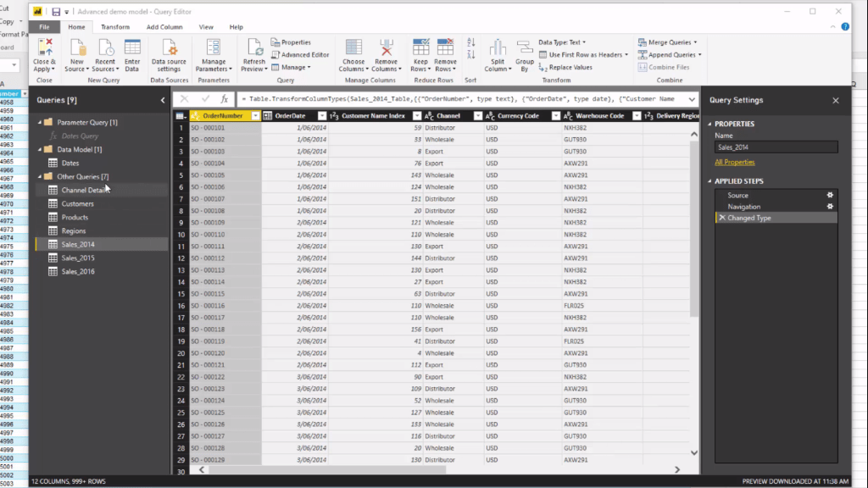
Task: Open the File menu
Action: point(44,26)
